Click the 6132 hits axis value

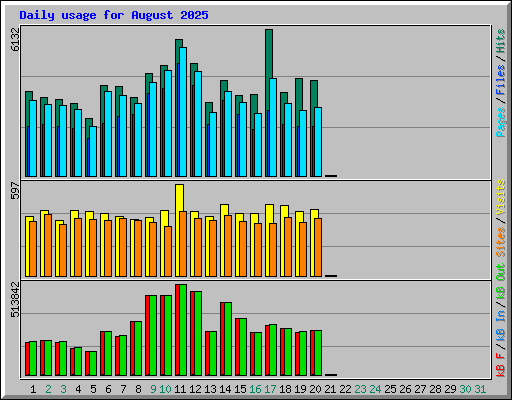[15, 39]
